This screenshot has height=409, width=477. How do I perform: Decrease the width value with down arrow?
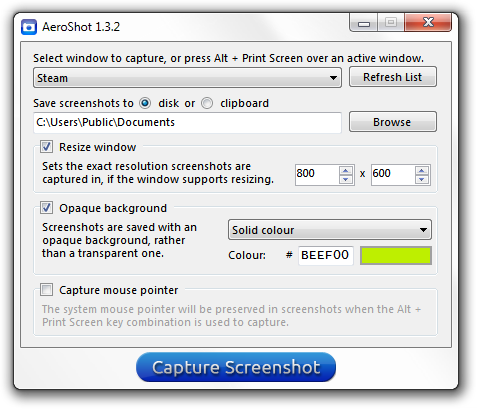(x=346, y=180)
